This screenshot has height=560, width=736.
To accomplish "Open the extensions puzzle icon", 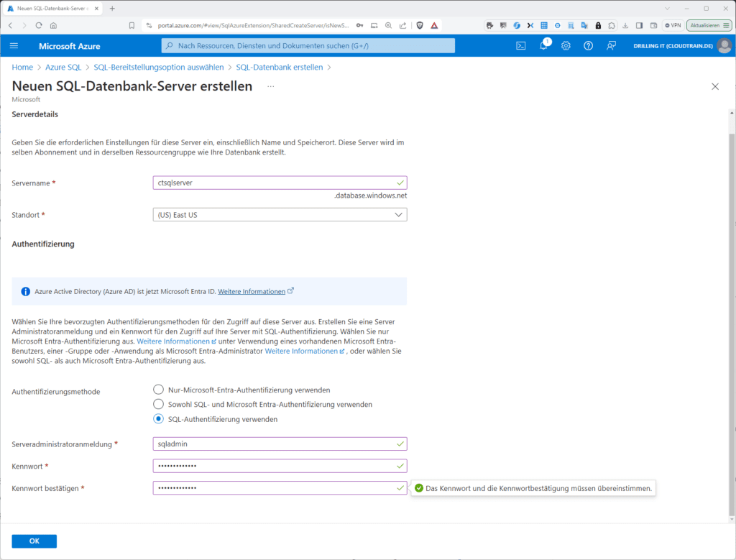I will [x=612, y=25].
